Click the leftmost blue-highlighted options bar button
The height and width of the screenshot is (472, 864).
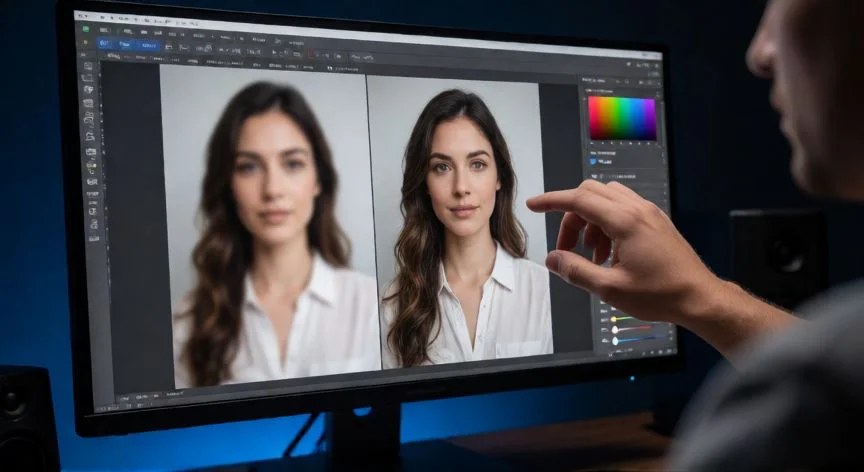click(106, 43)
